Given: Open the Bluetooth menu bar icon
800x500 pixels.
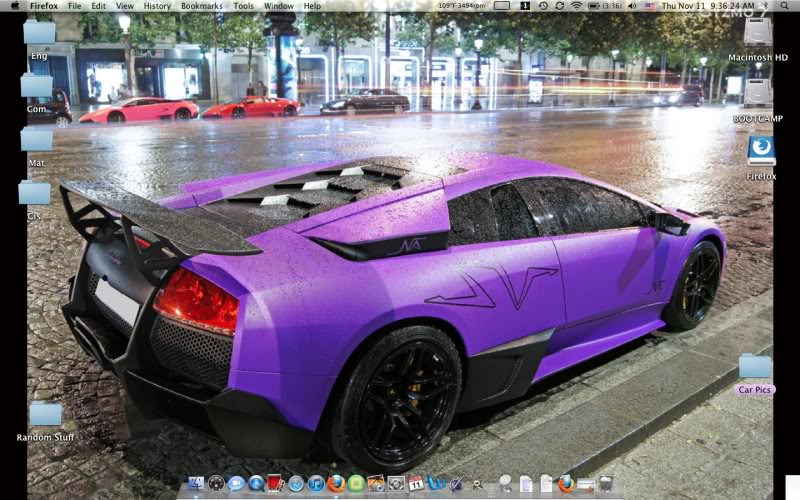Looking at the screenshot, I should 765,6.
